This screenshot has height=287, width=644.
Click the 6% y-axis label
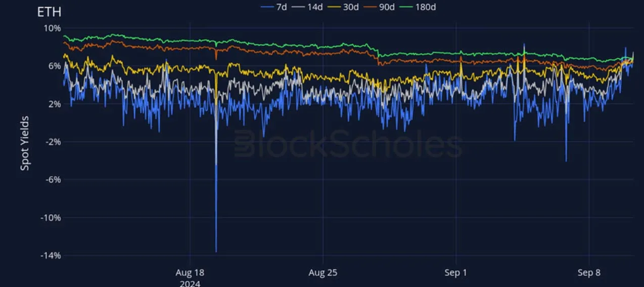click(55, 66)
